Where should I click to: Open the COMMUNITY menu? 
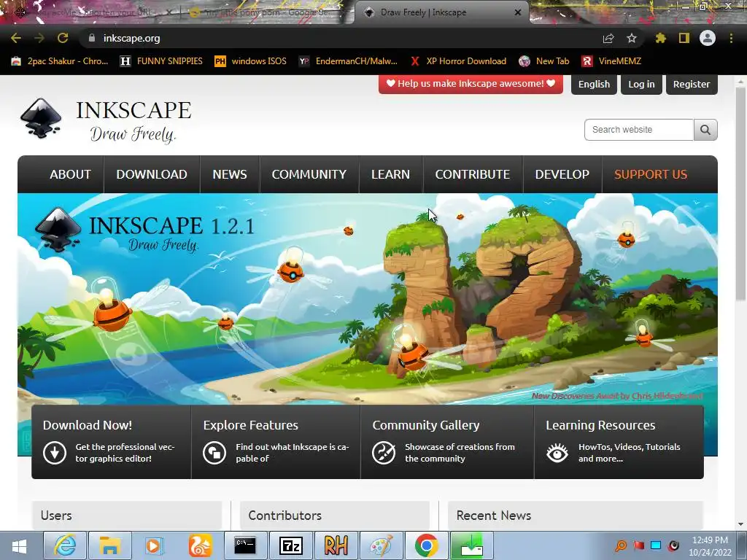click(x=309, y=174)
